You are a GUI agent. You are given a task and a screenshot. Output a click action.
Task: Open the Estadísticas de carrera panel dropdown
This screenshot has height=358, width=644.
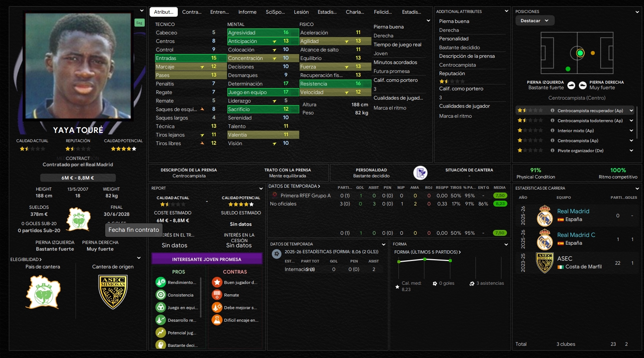point(637,188)
